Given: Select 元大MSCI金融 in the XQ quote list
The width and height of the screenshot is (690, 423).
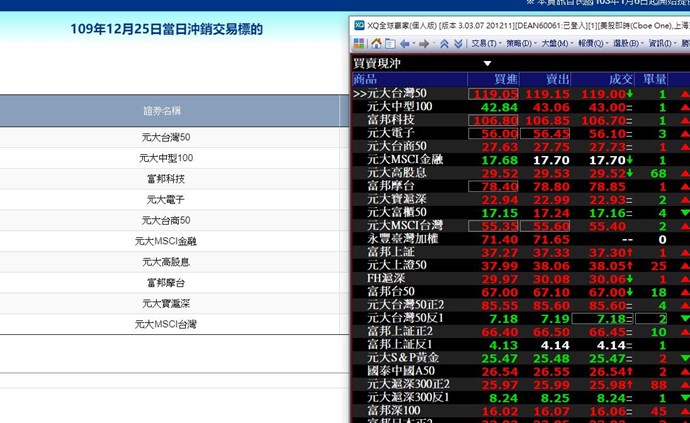Looking at the screenshot, I should coord(521,159).
